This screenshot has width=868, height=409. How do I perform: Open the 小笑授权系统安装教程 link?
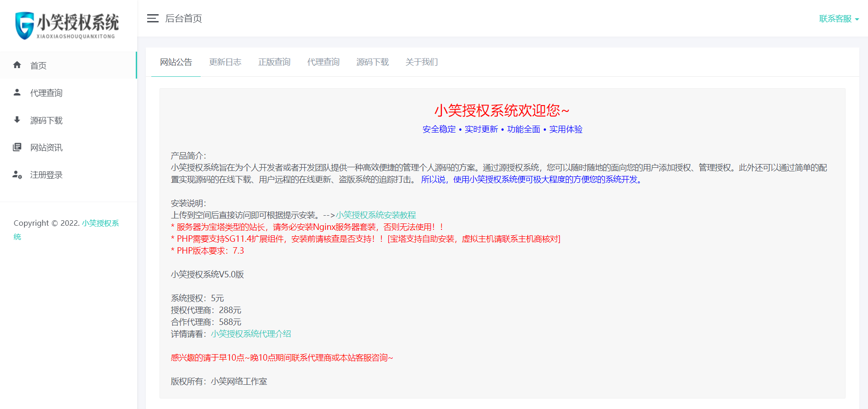tap(376, 215)
